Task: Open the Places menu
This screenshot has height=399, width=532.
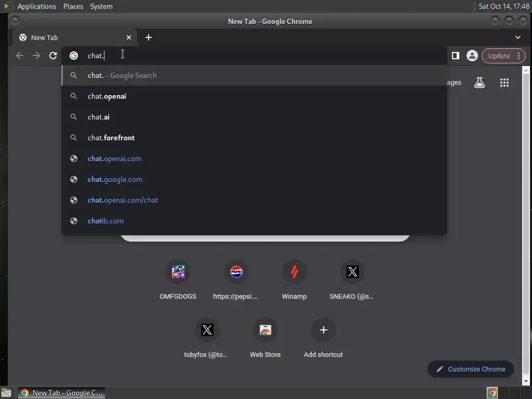Action: [73, 6]
